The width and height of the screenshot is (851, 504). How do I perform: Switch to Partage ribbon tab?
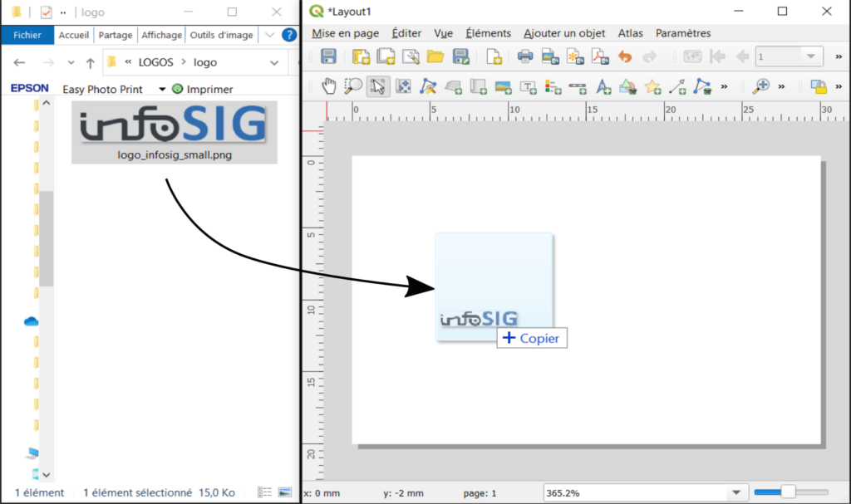(x=115, y=35)
